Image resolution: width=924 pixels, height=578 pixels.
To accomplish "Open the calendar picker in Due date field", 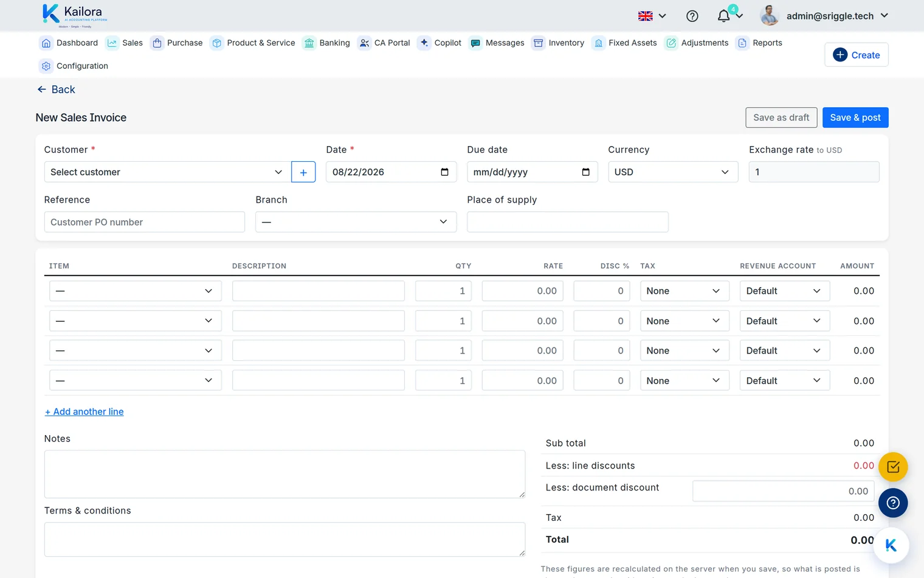I will click(x=585, y=172).
